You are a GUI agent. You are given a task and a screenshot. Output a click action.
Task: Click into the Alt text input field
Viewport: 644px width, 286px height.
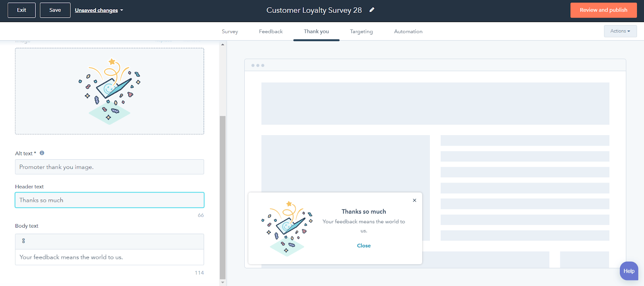tap(109, 167)
